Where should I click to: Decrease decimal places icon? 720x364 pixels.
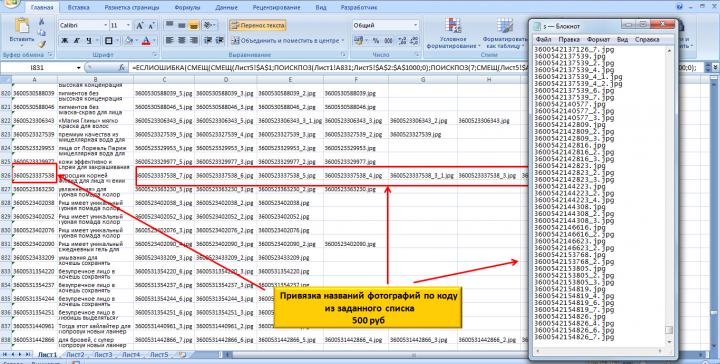(x=414, y=41)
